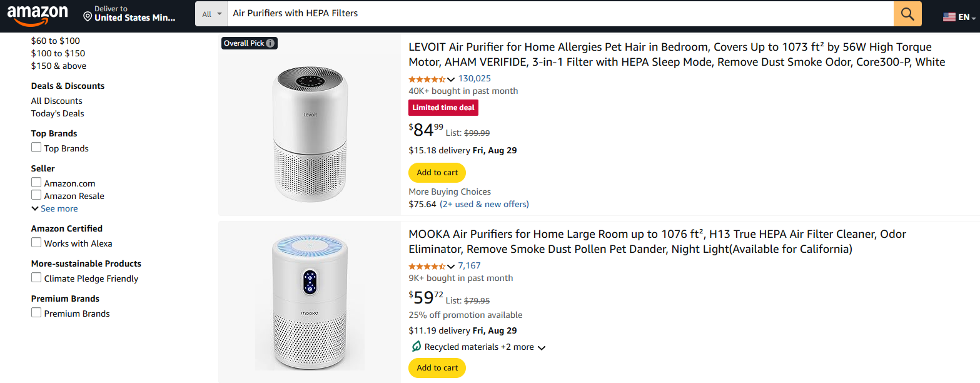This screenshot has height=383, width=980.
Task: Click the star rating of the LEVOIT purifier
Action: pyautogui.click(x=428, y=79)
